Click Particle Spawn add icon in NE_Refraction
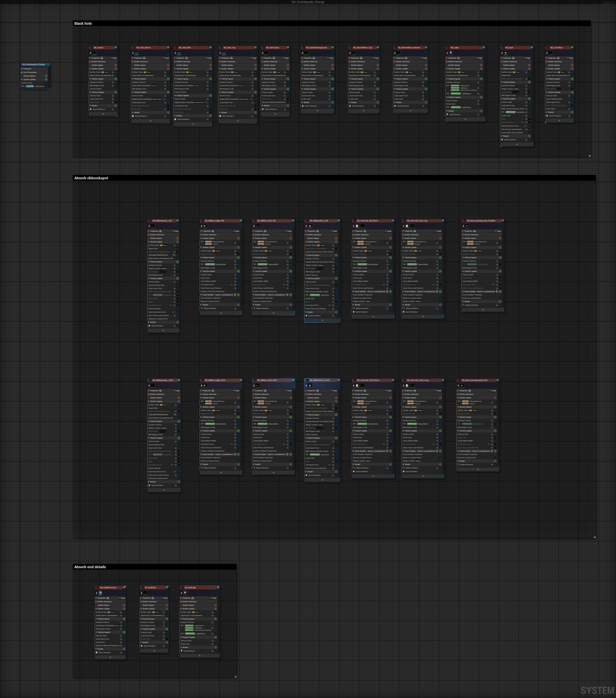616x698 pixels. point(288,79)
